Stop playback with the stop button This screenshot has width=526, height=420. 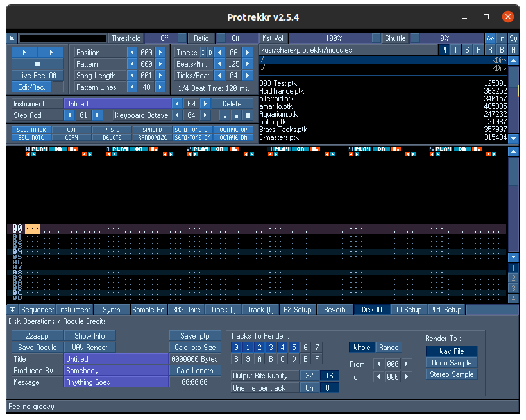pos(37,63)
